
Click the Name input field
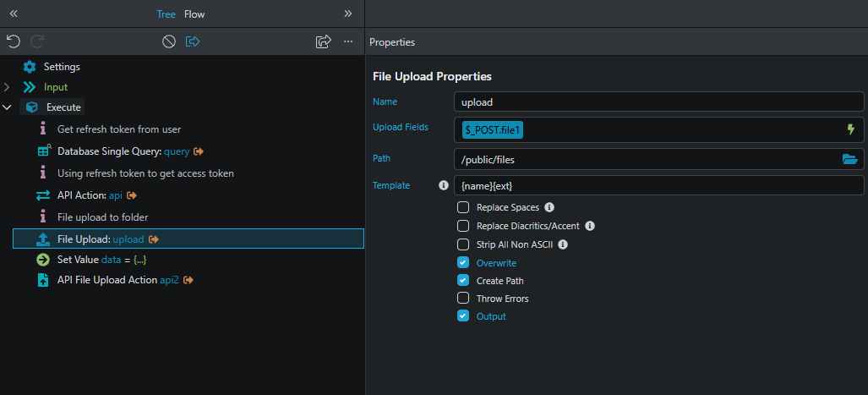click(658, 101)
